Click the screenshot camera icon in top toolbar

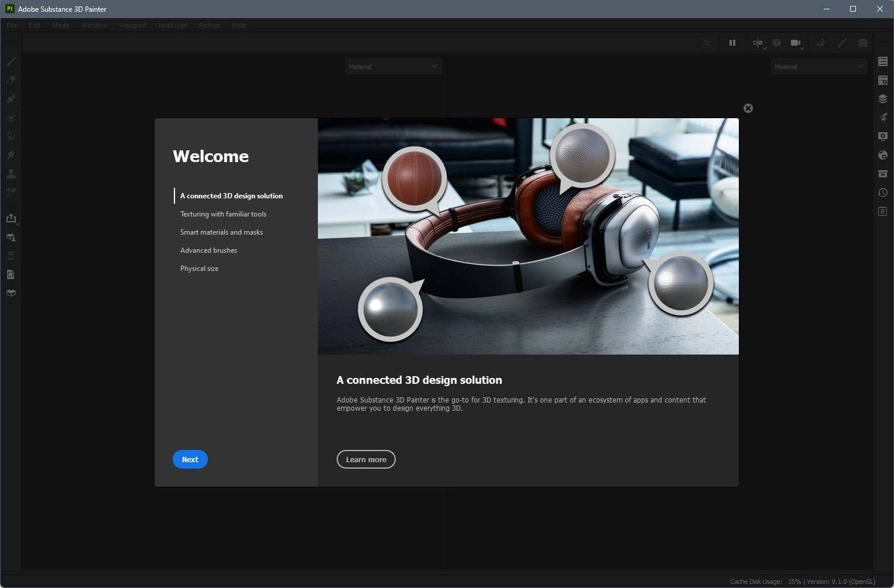click(863, 43)
